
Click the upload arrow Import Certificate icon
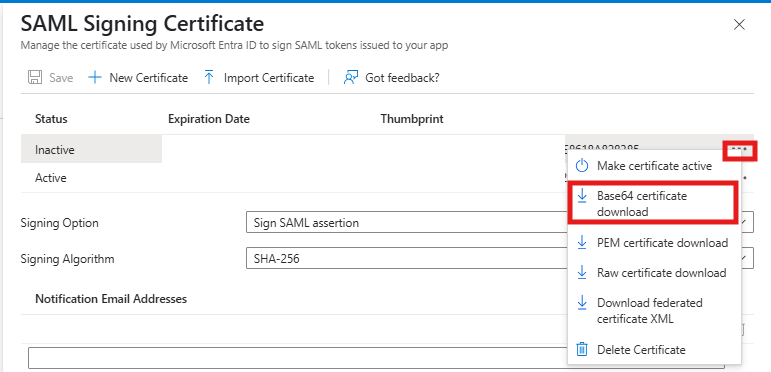click(209, 78)
